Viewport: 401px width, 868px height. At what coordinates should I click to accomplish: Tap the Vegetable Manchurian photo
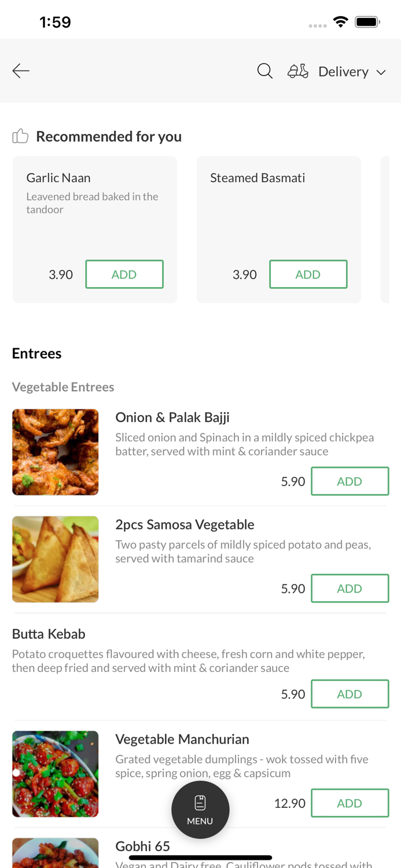55,774
